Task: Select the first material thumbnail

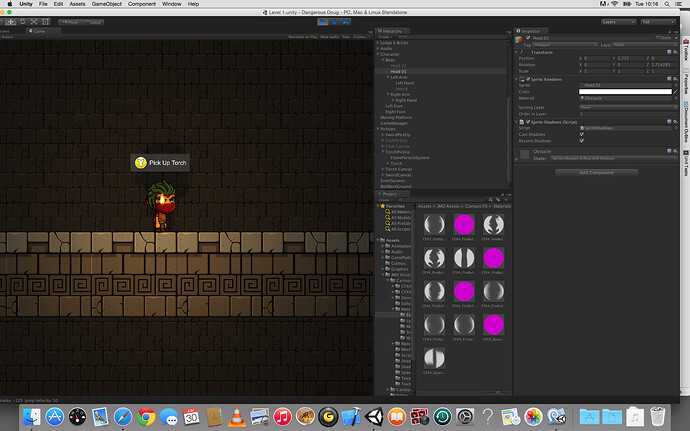Action: click(434, 225)
